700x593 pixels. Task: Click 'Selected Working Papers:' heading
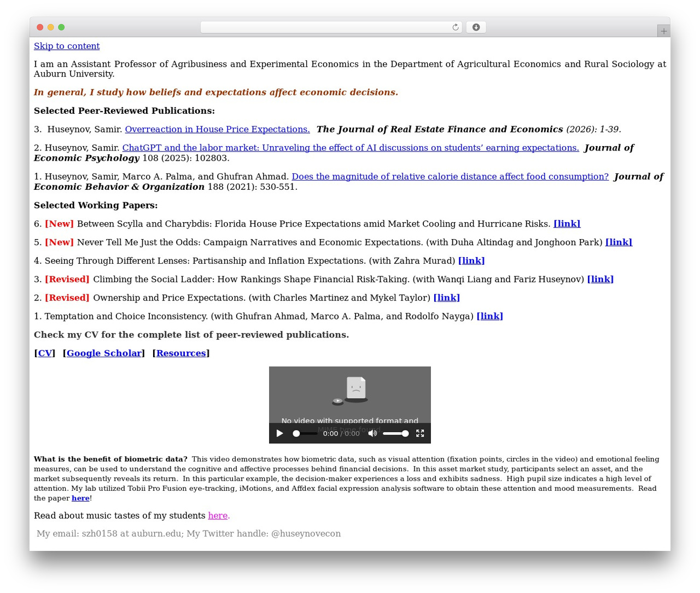click(x=96, y=206)
